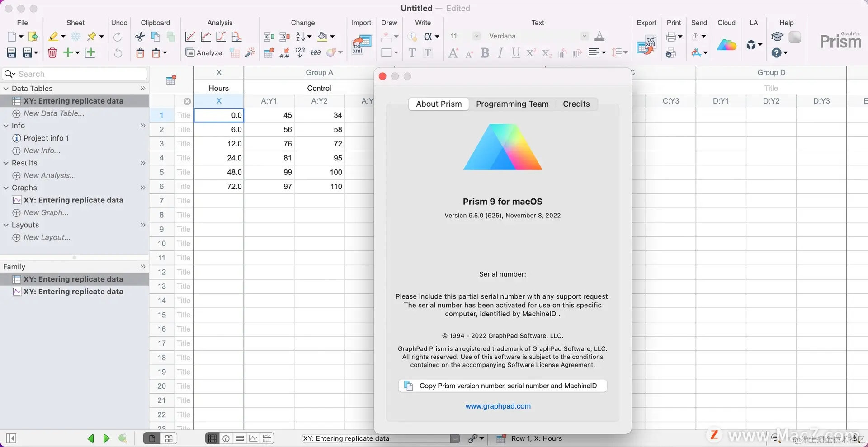Toggle the navigator sidebar panel button
Screen dimensions: 868x447
(11, 438)
